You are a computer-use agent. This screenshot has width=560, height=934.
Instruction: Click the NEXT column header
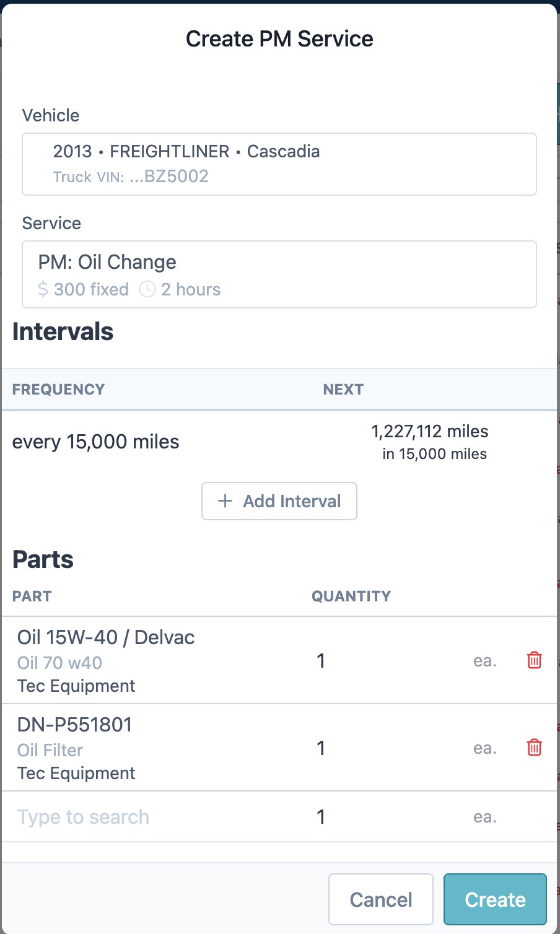coord(343,390)
